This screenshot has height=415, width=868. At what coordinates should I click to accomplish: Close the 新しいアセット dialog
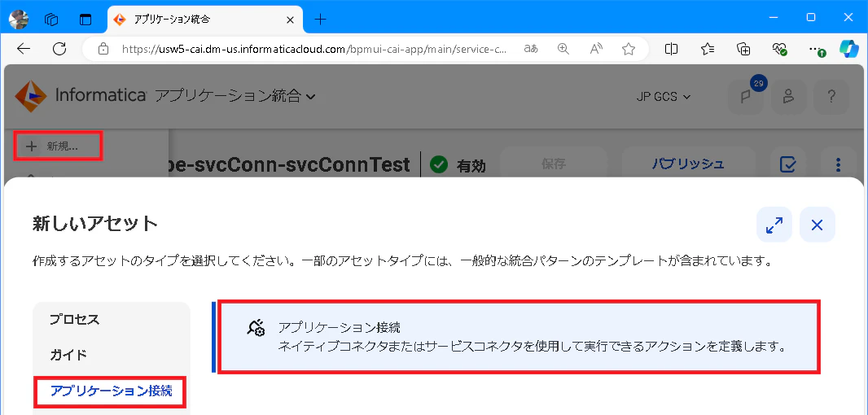click(817, 225)
